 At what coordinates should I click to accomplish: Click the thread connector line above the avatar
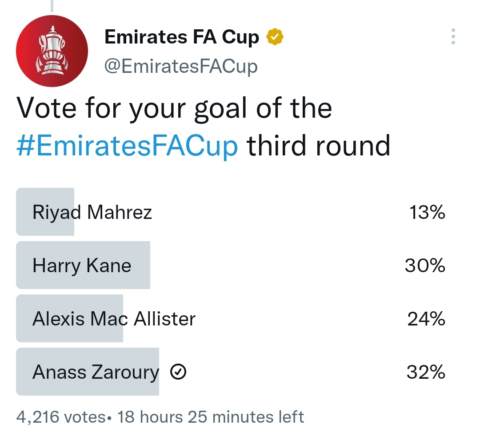pyautogui.click(x=52, y=5)
